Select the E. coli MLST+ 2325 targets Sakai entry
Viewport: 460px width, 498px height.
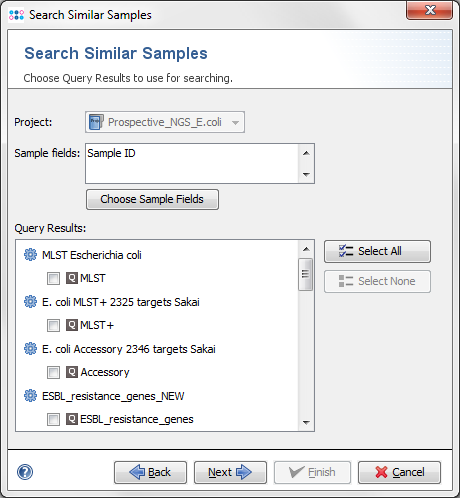(121, 302)
